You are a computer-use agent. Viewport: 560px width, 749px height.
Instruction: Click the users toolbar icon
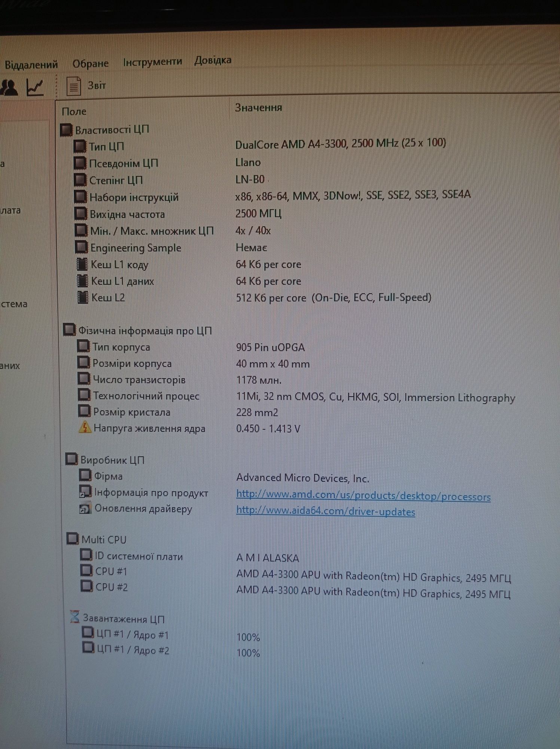click(x=9, y=88)
